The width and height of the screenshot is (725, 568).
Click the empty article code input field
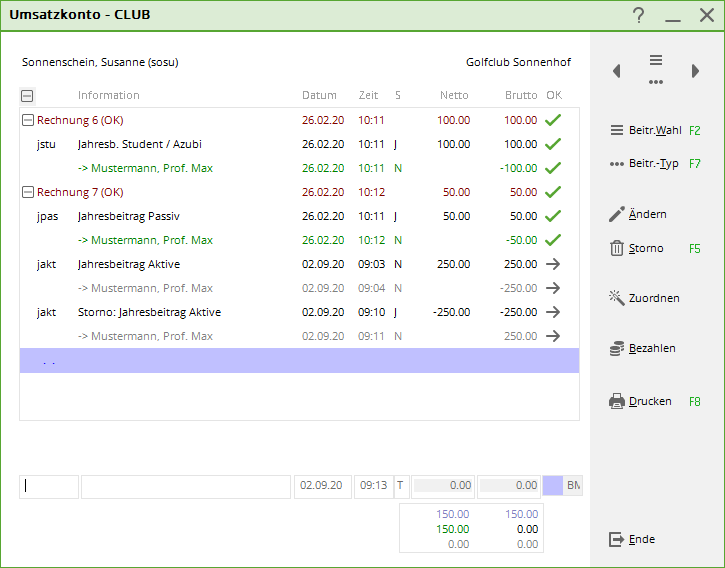pos(49,486)
